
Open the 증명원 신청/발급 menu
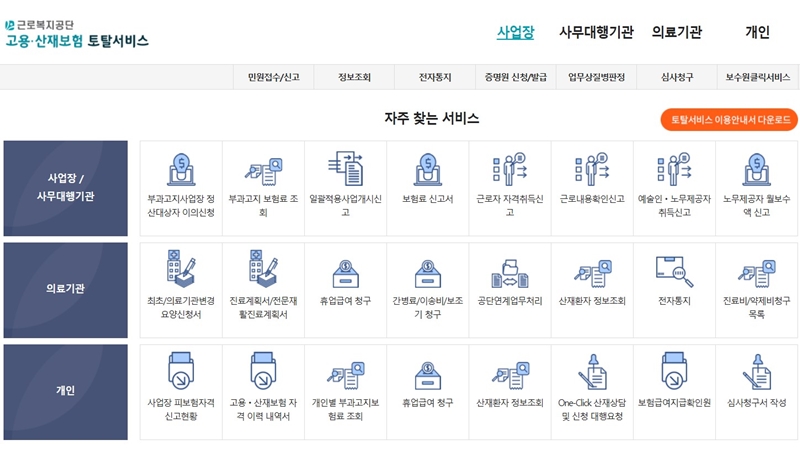coord(515,77)
